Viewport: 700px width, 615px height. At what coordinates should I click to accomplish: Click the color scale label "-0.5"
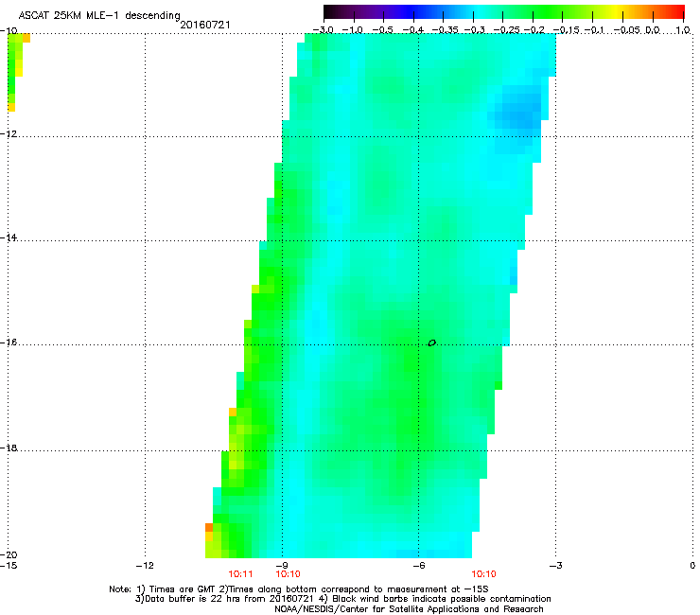click(382, 30)
